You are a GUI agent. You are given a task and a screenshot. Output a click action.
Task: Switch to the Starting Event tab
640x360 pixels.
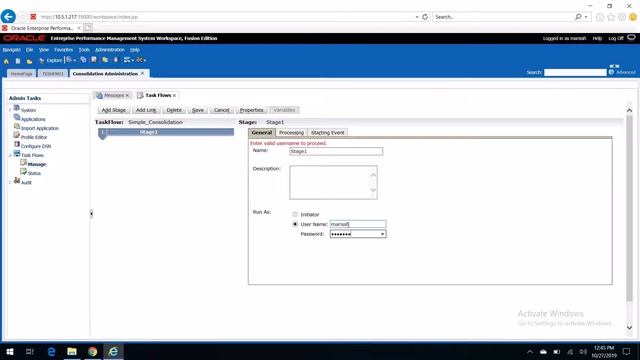[x=327, y=133]
